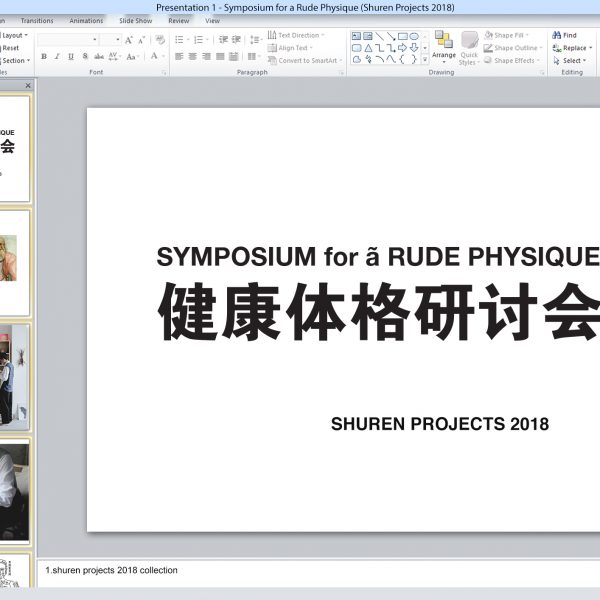Expand the Layout dropdown
The image size is (600, 600).
(26, 35)
